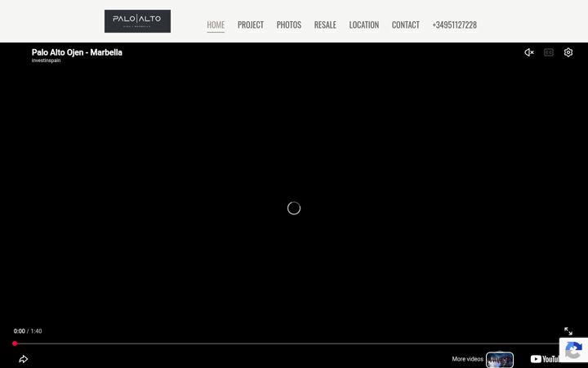Go to the PROJECT page
This screenshot has width=588, height=368.
pyautogui.click(x=251, y=25)
